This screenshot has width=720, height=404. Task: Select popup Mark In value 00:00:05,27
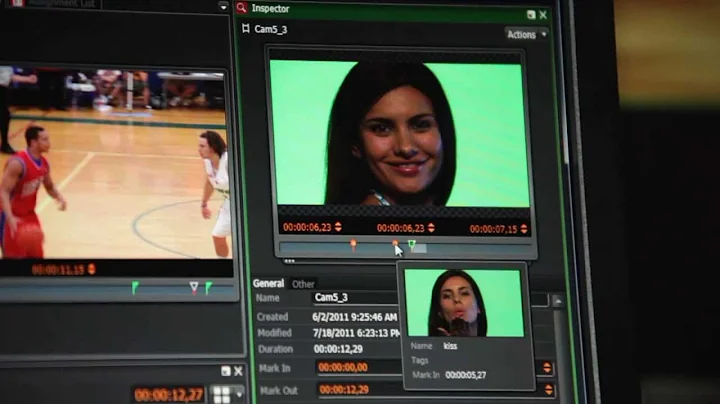coord(466,375)
